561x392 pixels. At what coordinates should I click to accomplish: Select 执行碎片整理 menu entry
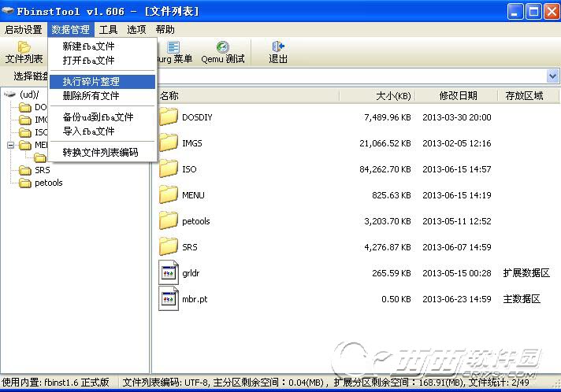click(x=102, y=82)
